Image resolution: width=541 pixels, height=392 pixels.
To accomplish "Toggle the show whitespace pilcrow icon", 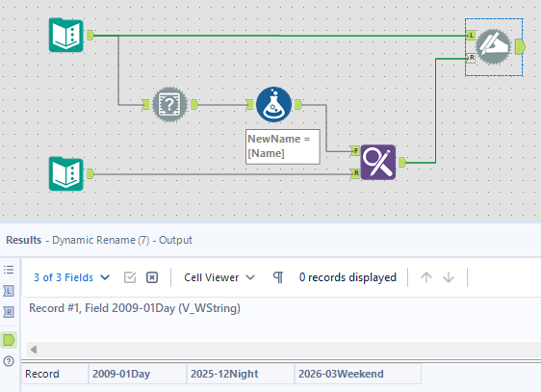I will click(x=278, y=277).
